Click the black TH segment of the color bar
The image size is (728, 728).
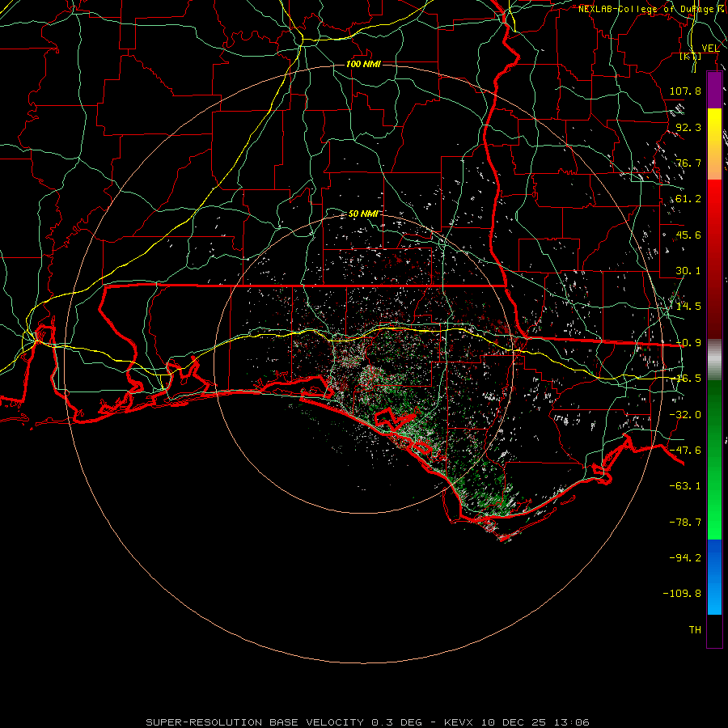coord(714,631)
